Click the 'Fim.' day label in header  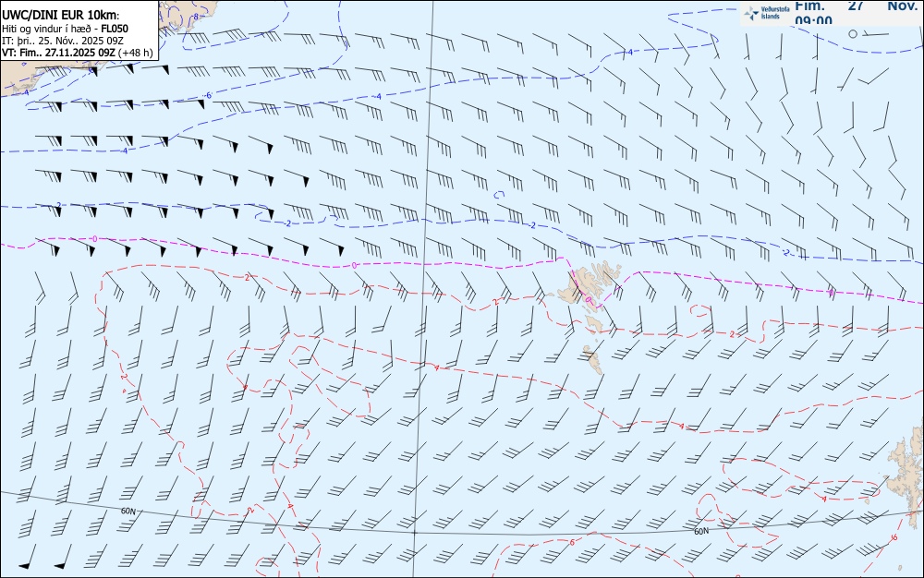(809, 6)
